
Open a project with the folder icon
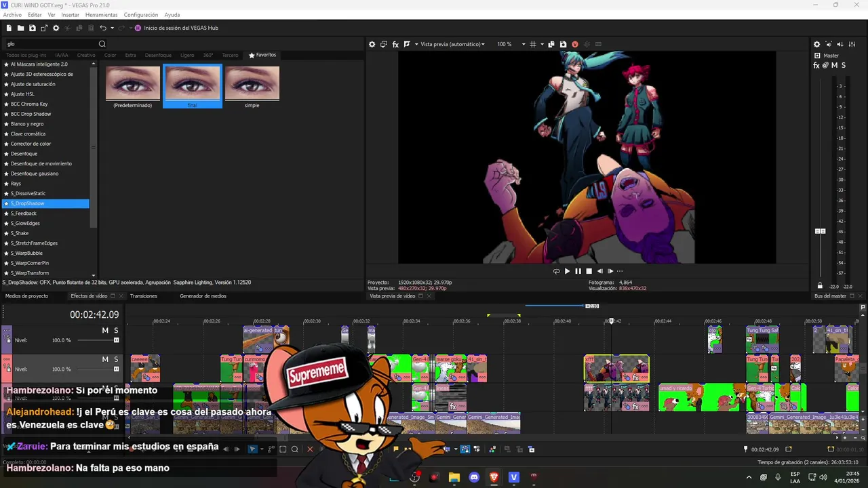point(20,28)
